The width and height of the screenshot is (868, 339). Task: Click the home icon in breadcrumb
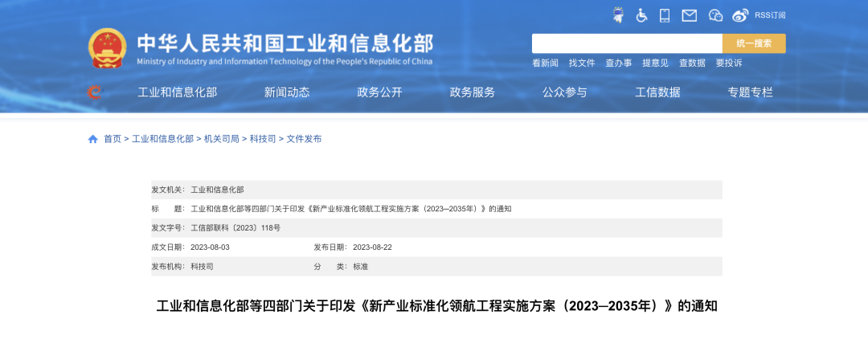[x=93, y=139]
